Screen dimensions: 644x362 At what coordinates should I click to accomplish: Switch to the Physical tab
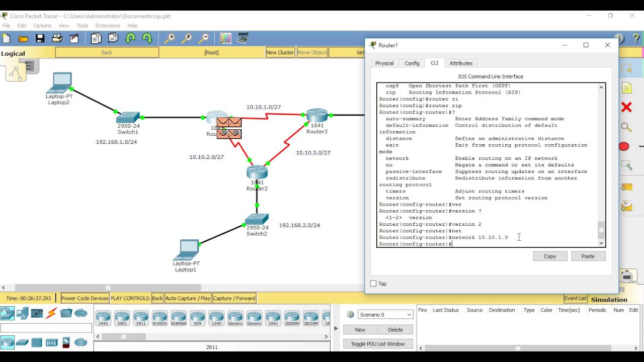tap(384, 63)
